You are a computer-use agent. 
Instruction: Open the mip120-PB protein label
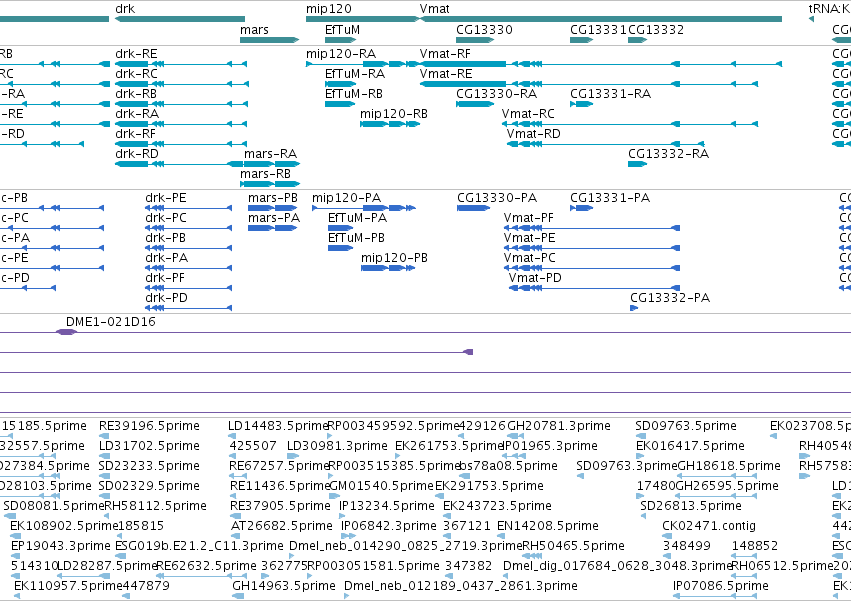pos(394,258)
